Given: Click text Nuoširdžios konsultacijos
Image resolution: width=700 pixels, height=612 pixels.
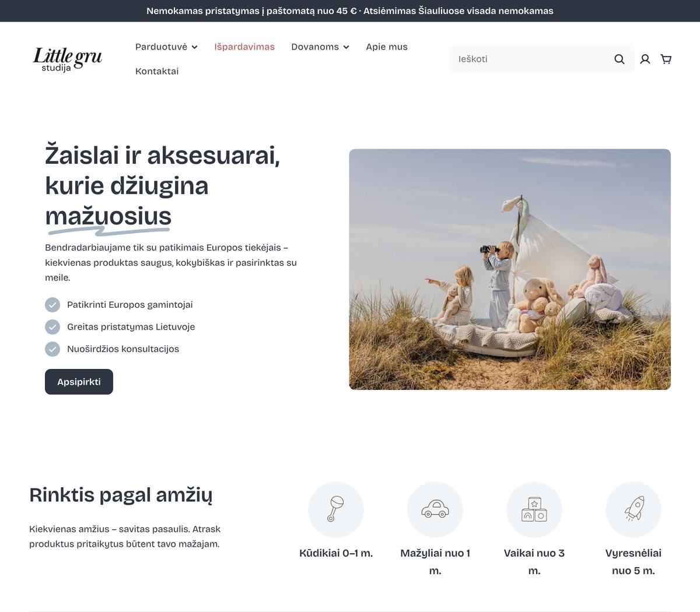Looking at the screenshot, I should click(123, 349).
